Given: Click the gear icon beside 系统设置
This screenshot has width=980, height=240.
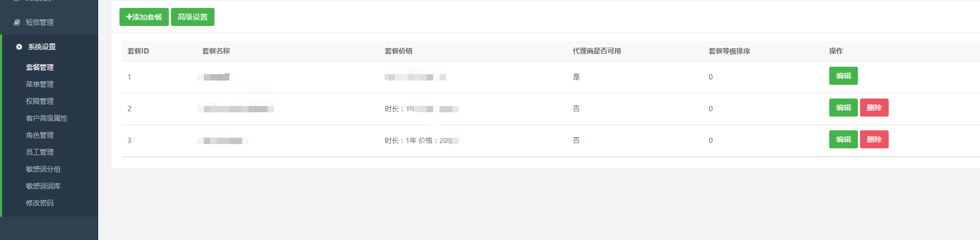Looking at the screenshot, I should coord(19,47).
